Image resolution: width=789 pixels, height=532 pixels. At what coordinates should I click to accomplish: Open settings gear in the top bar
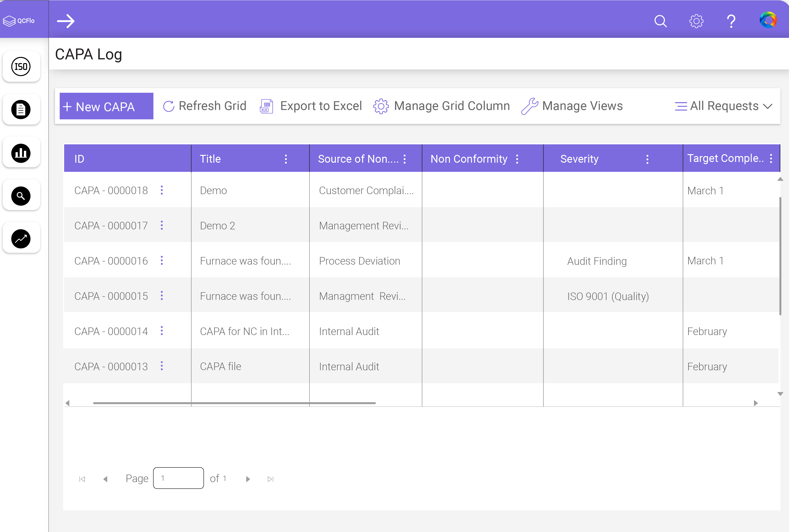[696, 21]
